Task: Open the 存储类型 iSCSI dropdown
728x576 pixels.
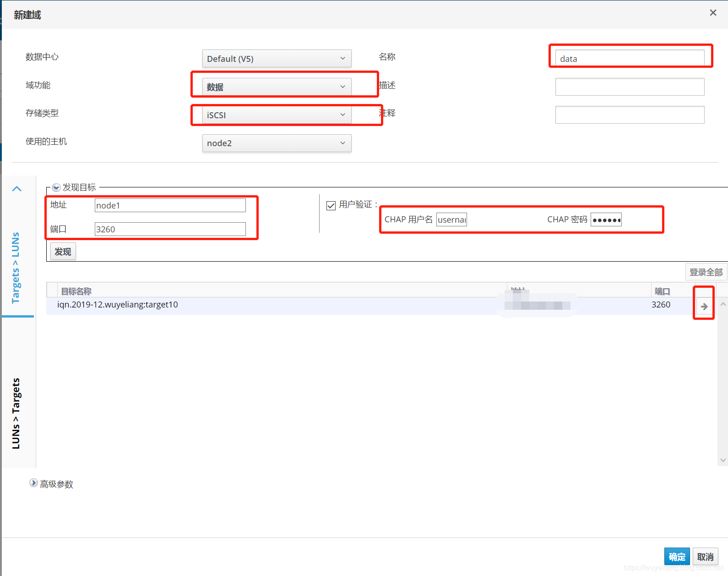Action: click(277, 115)
